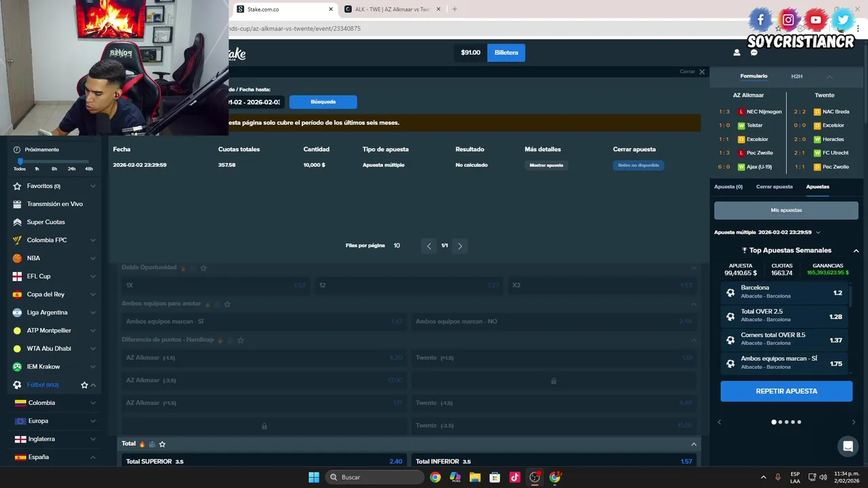Open TikTok app from taskbar
Image resolution: width=868 pixels, height=488 pixels.
pos(515,477)
